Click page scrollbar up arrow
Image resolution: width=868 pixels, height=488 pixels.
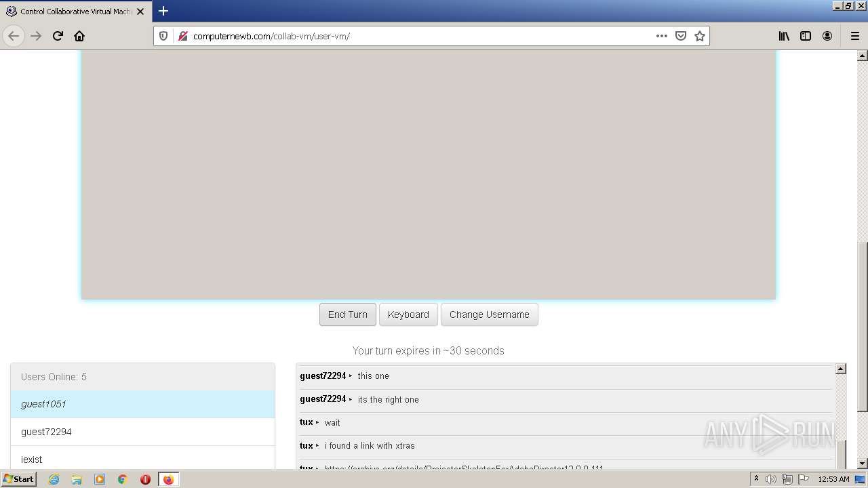863,56
